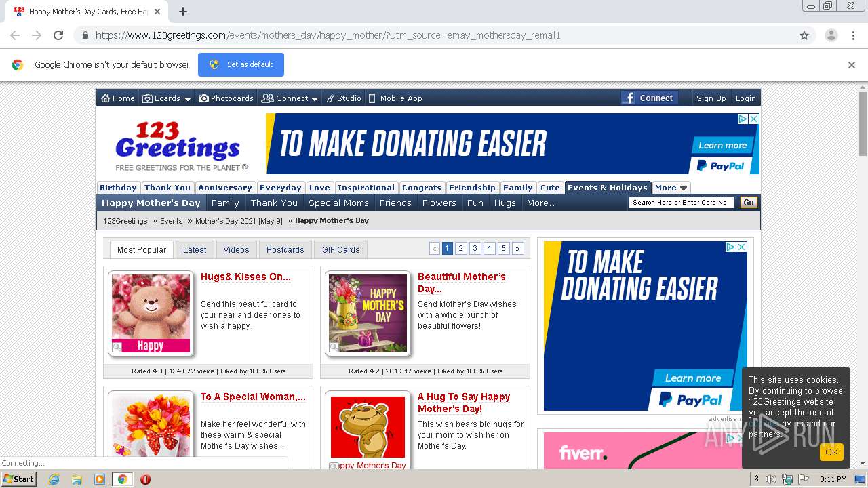Switch to the Latest tab
This screenshot has height=488, width=868.
click(195, 249)
